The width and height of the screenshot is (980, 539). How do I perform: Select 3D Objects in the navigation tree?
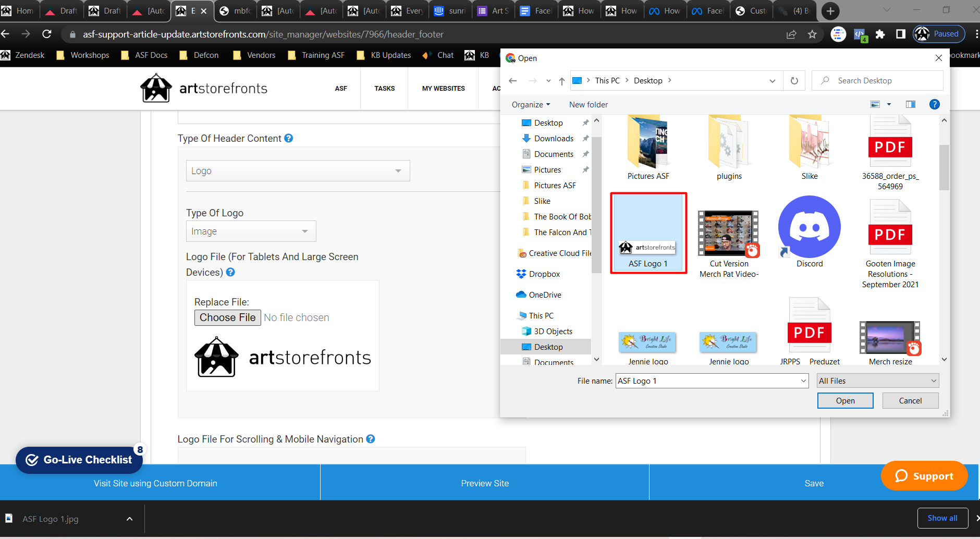coord(553,332)
